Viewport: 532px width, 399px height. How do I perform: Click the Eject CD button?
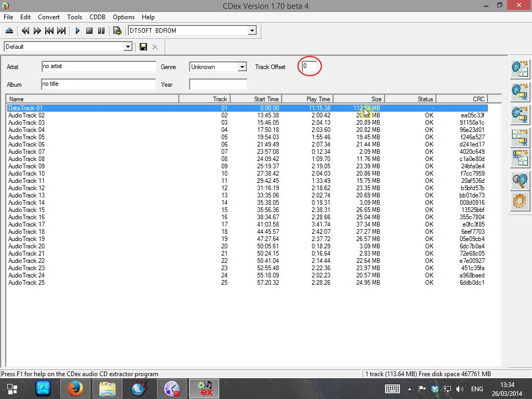click(9, 31)
